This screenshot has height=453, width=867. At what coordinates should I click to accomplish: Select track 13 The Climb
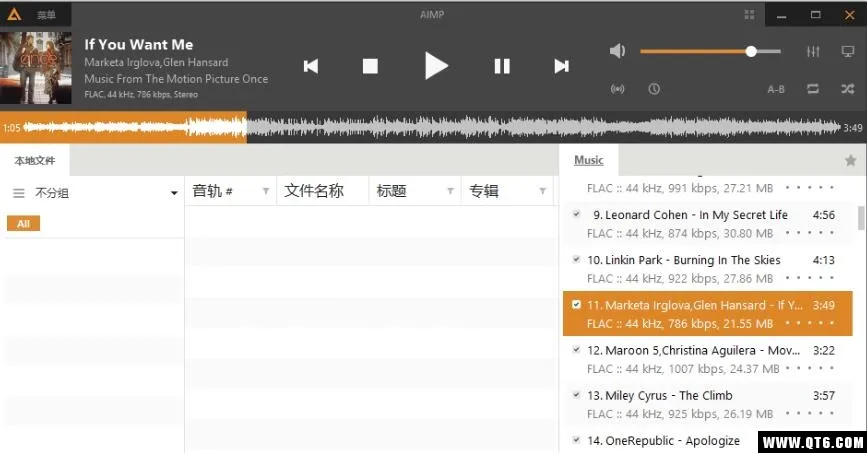coord(708,404)
